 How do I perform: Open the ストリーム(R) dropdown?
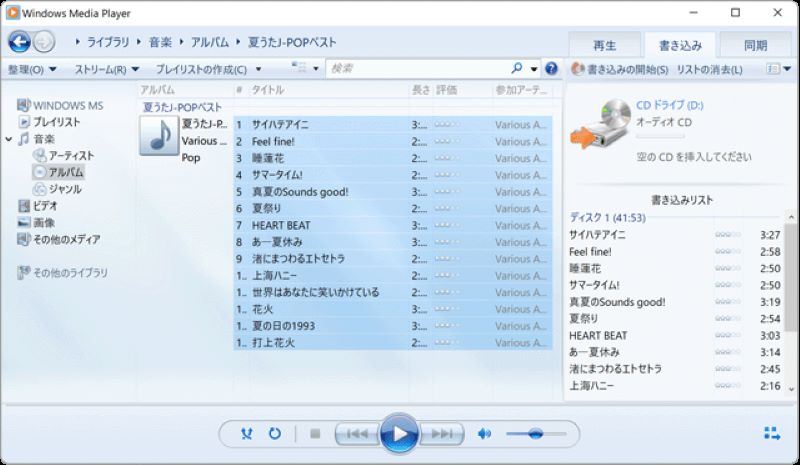(x=106, y=69)
